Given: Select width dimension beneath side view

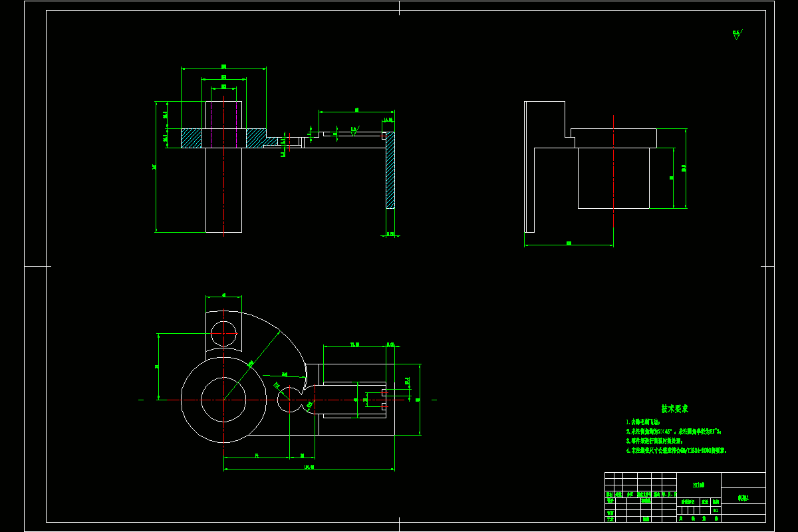Looking at the screenshot, I should pos(569,244).
